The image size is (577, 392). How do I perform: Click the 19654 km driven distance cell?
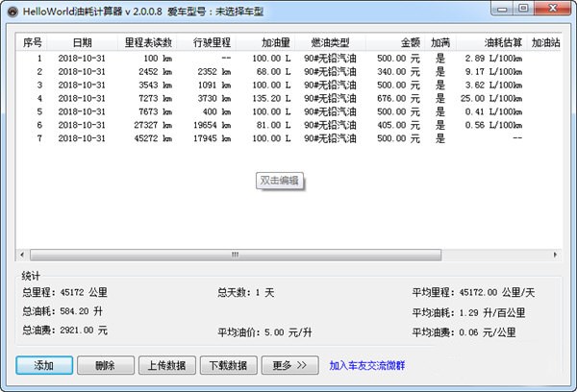pos(212,125)
